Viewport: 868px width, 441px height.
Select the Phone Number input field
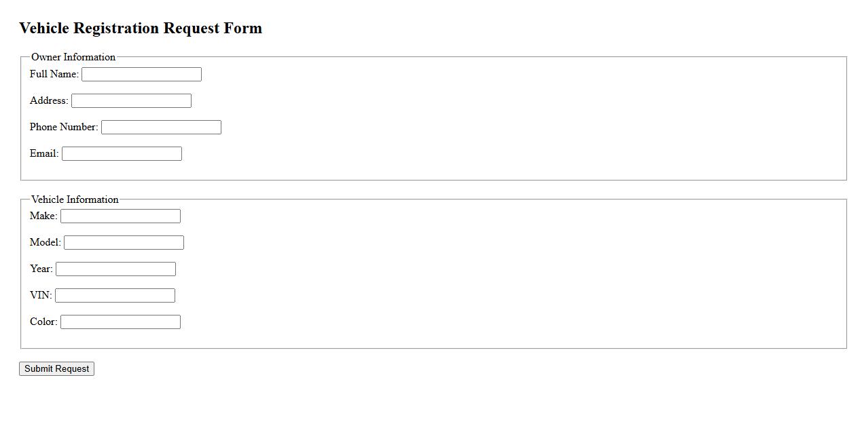(161, 127)
